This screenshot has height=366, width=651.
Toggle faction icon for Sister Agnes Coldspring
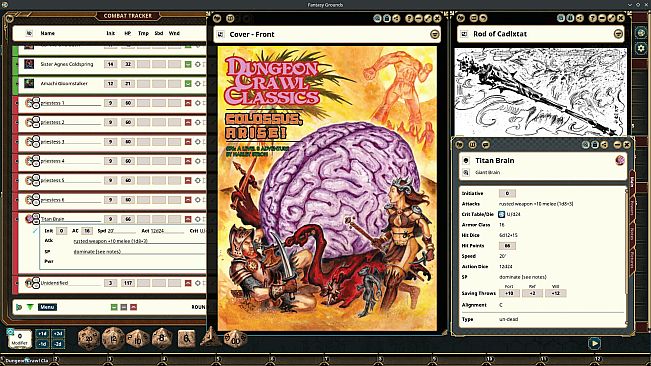(x=188, y=64)
